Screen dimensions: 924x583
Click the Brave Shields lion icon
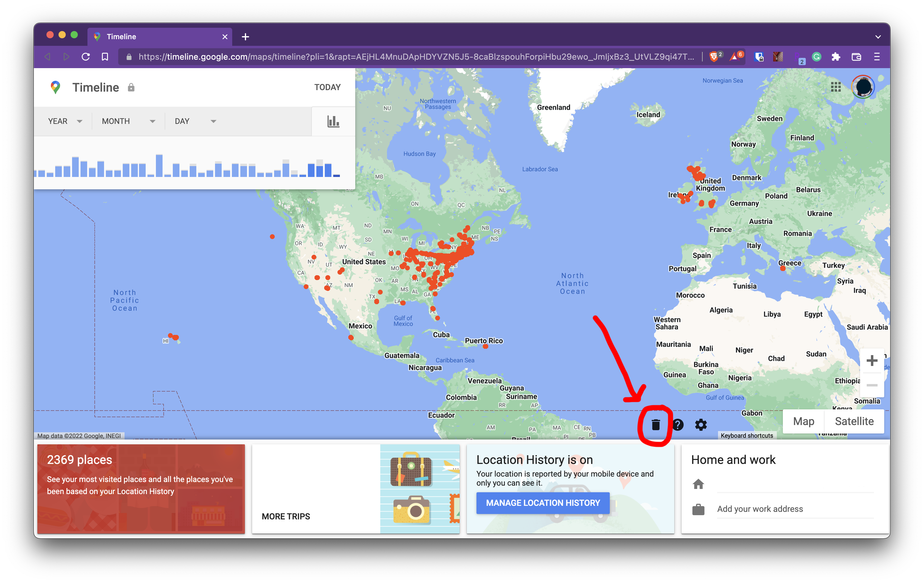714,57
